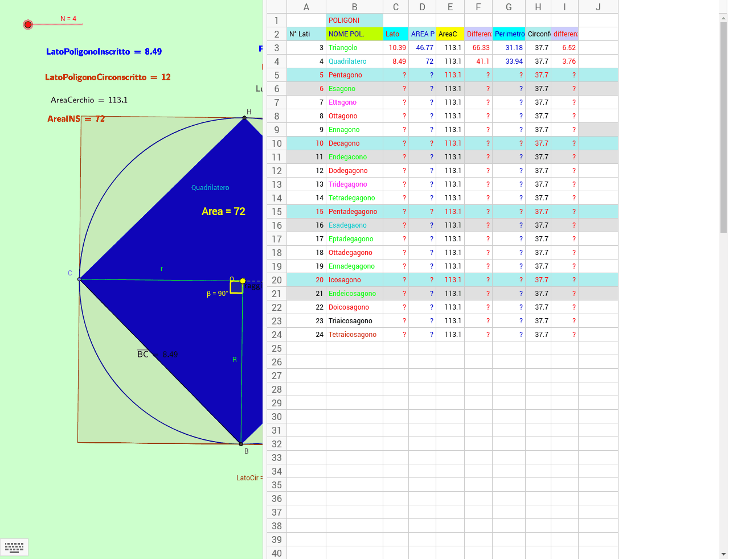This screenshot has width=729, height=560.
Task: Click point B on the circle
Action: click(x=241, y=444)
